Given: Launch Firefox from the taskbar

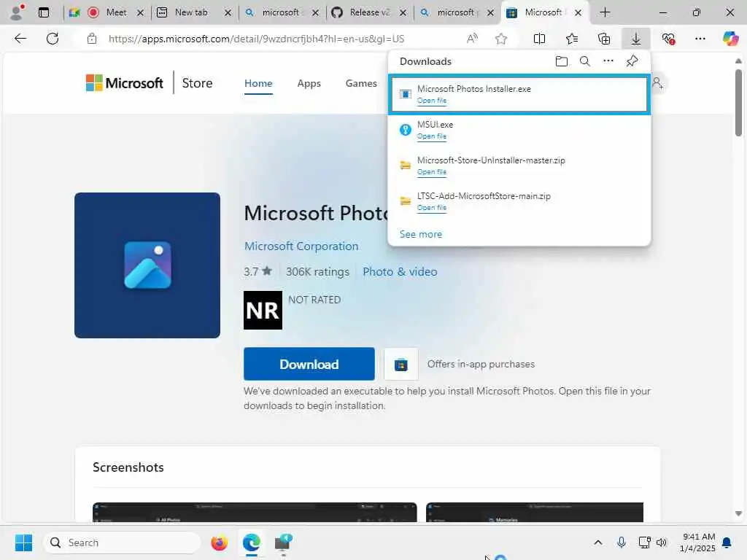Looking at the screenshot, I should (x=219, y=542).
